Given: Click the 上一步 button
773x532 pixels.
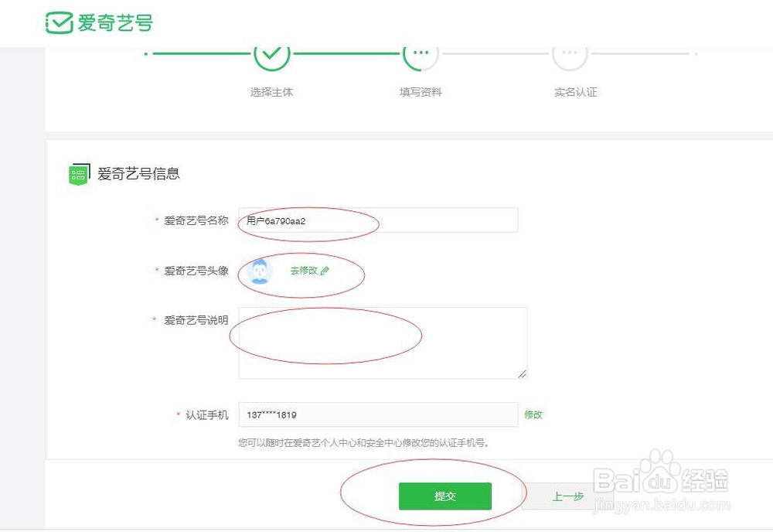Looking at the screenshot, I should [567, 496].
